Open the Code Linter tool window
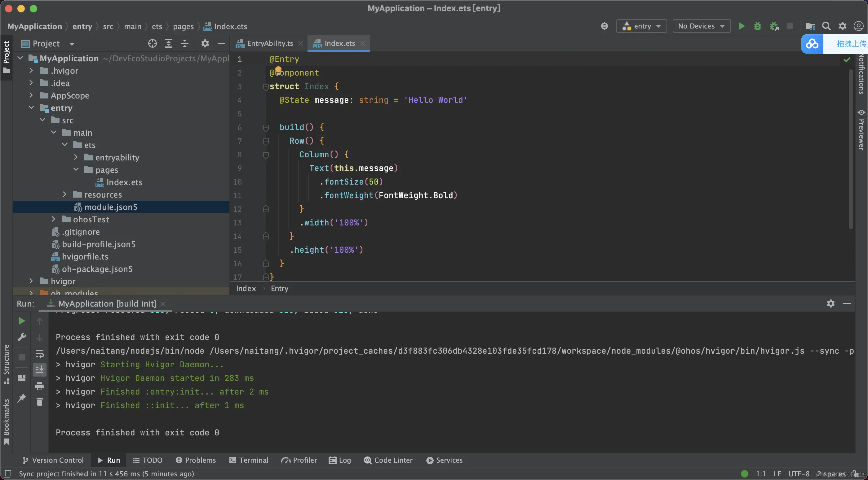Viewport: 868px width, 480px height. (x=388, y=460)
